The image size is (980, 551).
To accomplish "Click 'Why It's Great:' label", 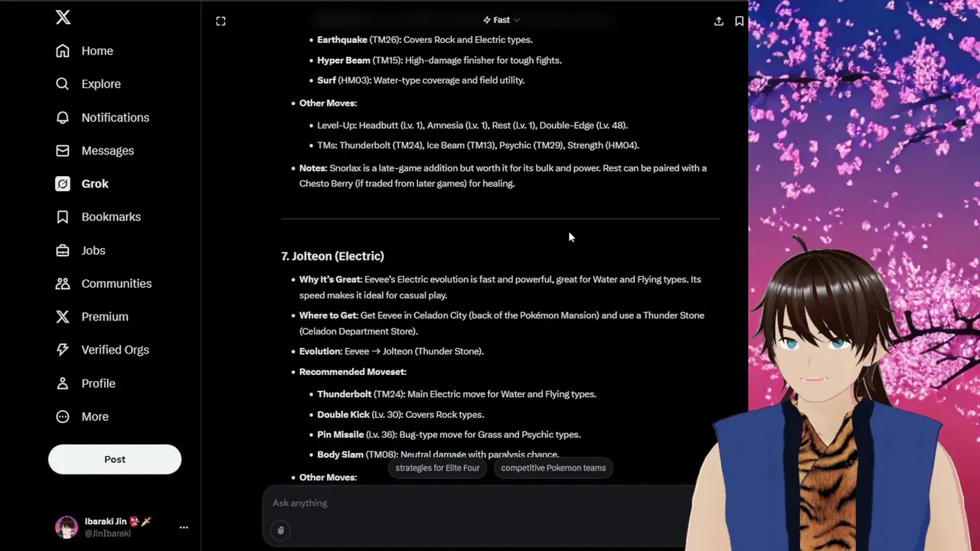I will tap(331, 279).
